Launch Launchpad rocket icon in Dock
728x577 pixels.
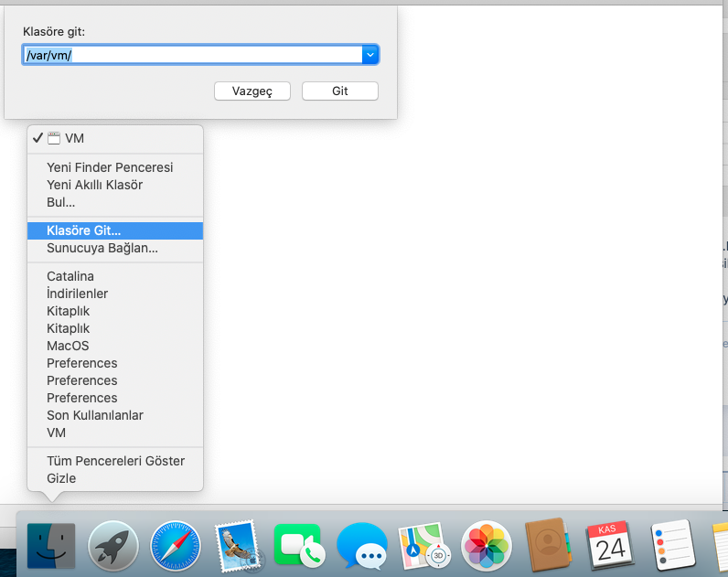click(113, 546)
